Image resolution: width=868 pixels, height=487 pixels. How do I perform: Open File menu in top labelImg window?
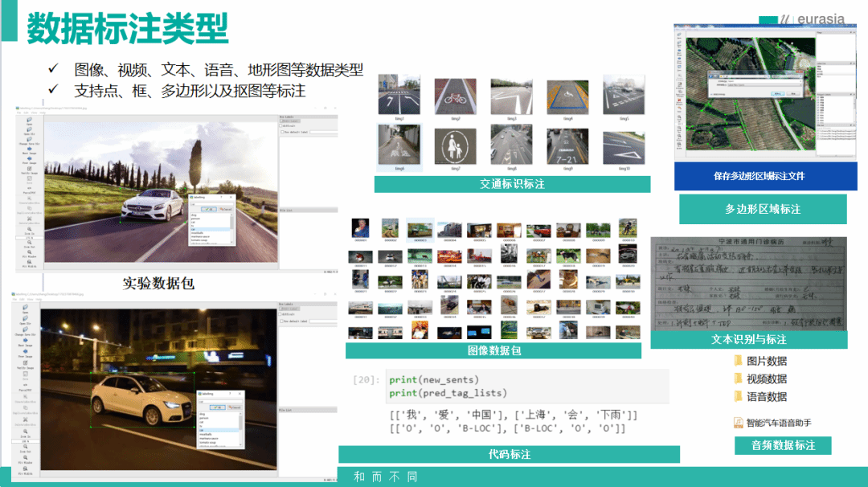(x=18, y=113)
